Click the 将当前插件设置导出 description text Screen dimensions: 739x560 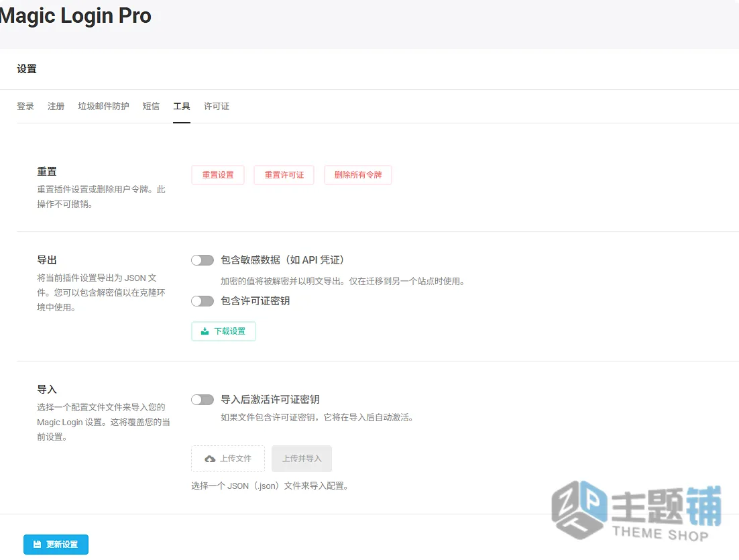[x=101, y=292]
